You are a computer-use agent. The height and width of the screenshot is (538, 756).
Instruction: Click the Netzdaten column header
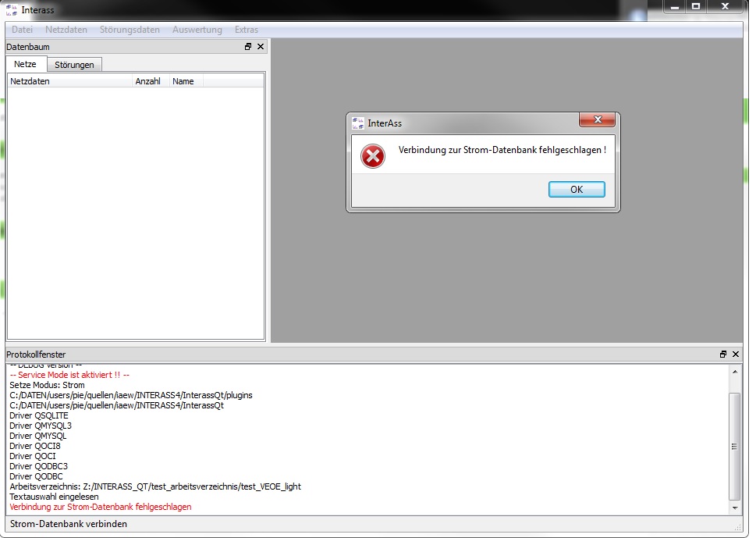69,81
